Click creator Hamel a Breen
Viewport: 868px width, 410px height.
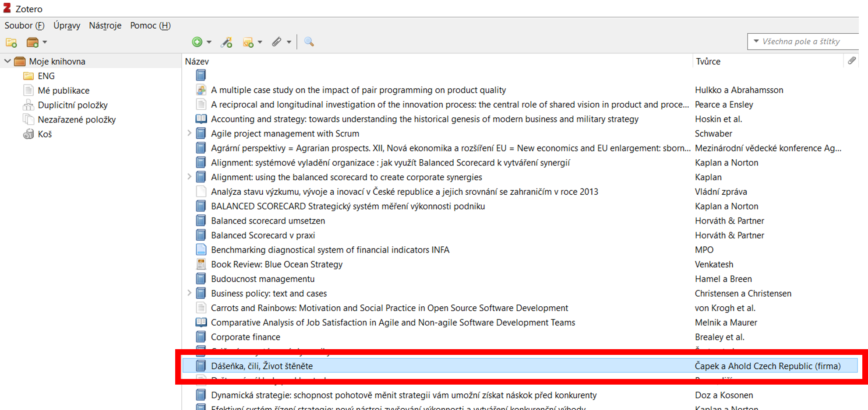[x=723, y=279]
